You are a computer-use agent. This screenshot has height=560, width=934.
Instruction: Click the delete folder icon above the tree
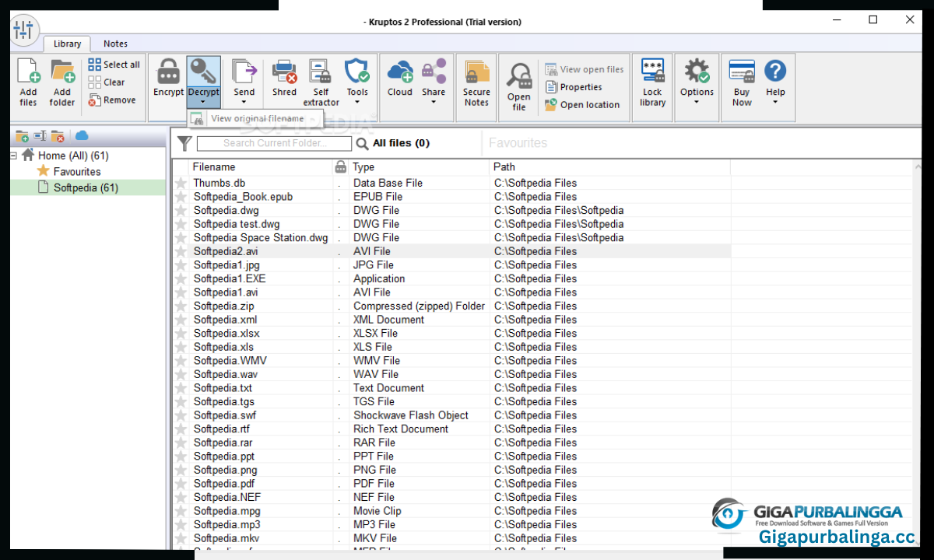[58, 136]
